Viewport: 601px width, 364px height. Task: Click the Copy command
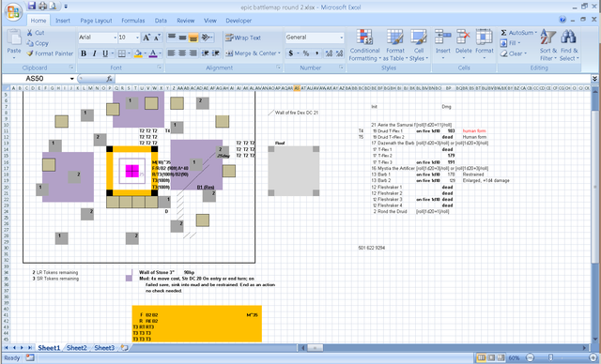(x=38, y=43)
